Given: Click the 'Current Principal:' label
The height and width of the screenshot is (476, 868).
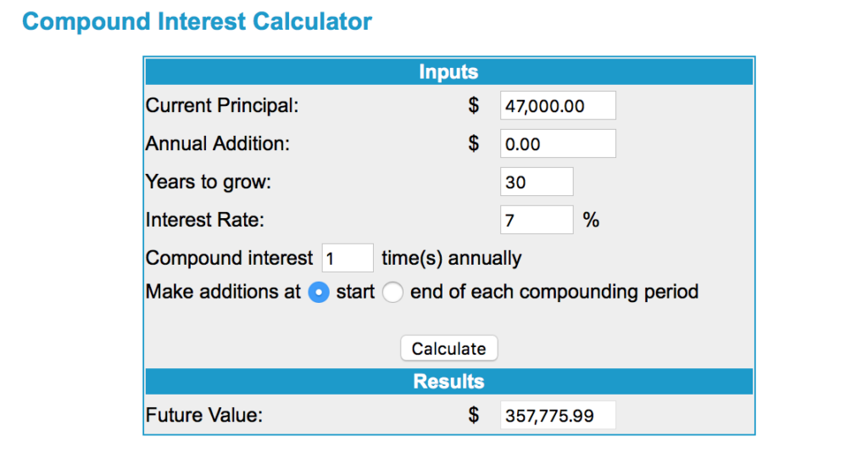Looking at the screenshot, I should tap(222, 106).
